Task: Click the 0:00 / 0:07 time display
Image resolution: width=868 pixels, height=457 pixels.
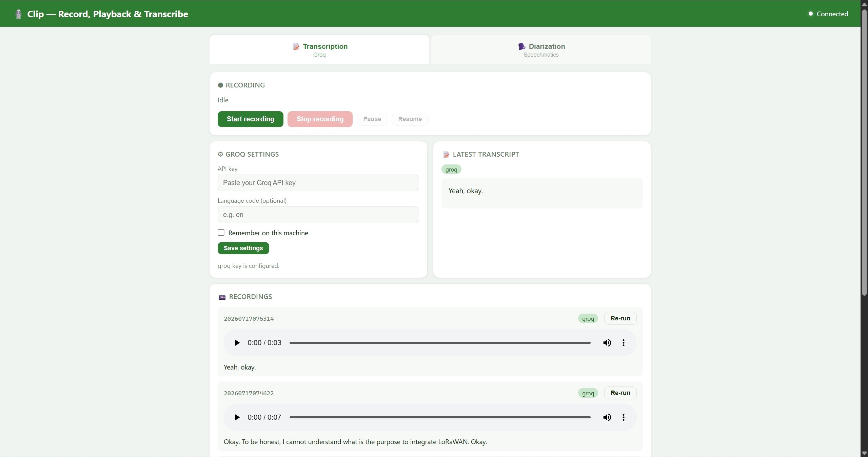Action: [264, 417]
